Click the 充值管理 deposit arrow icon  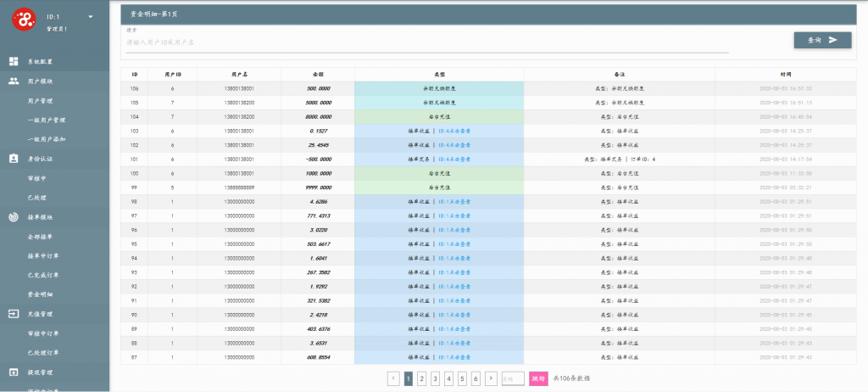click(x=14, y=314)
